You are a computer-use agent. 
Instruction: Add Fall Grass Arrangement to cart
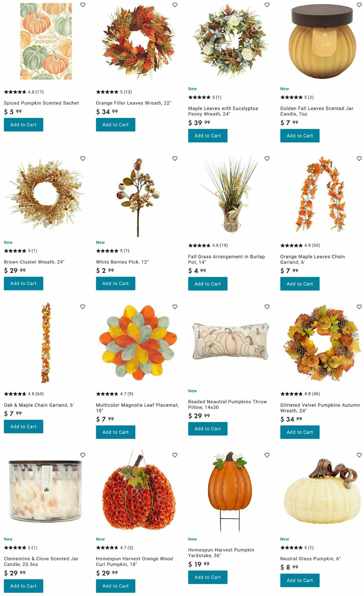click(208, 284)
